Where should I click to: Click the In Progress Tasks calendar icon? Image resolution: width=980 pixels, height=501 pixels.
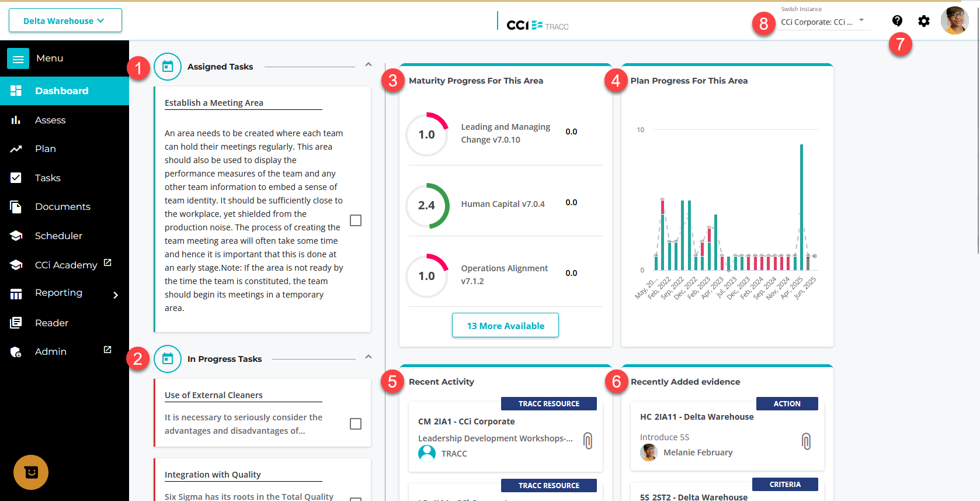[x=168, y=359]
